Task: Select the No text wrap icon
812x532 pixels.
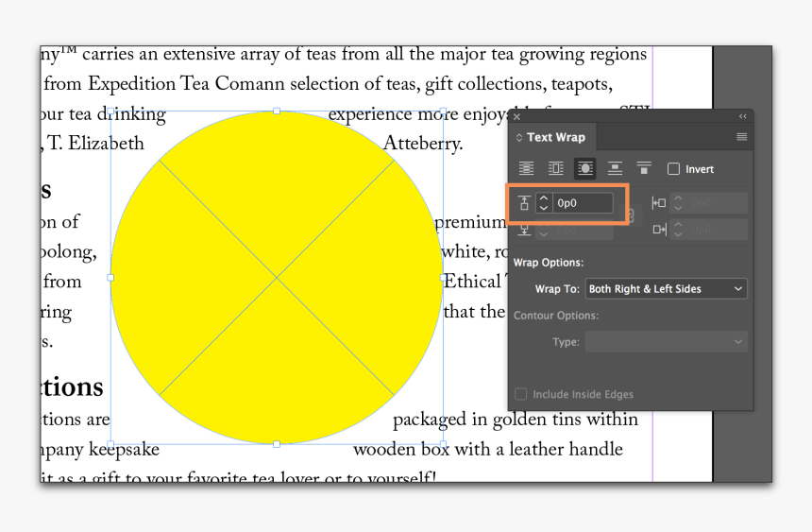Action: (x=527, y=168)
